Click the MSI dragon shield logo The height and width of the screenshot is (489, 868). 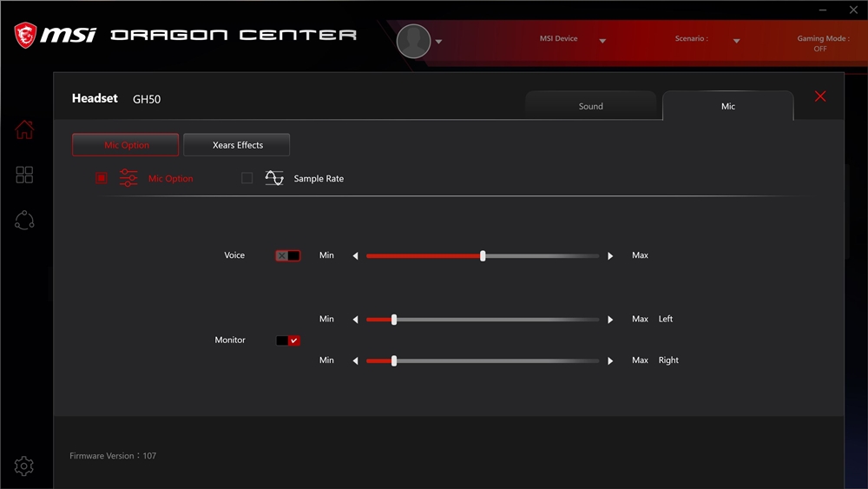point(25,36)
